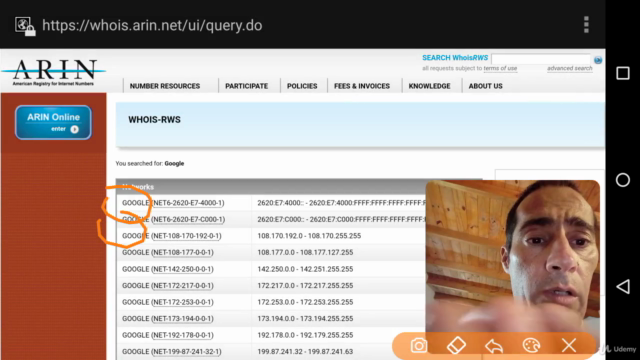Focus the SEARCH WhoisRWS input field

coord(541,59)
